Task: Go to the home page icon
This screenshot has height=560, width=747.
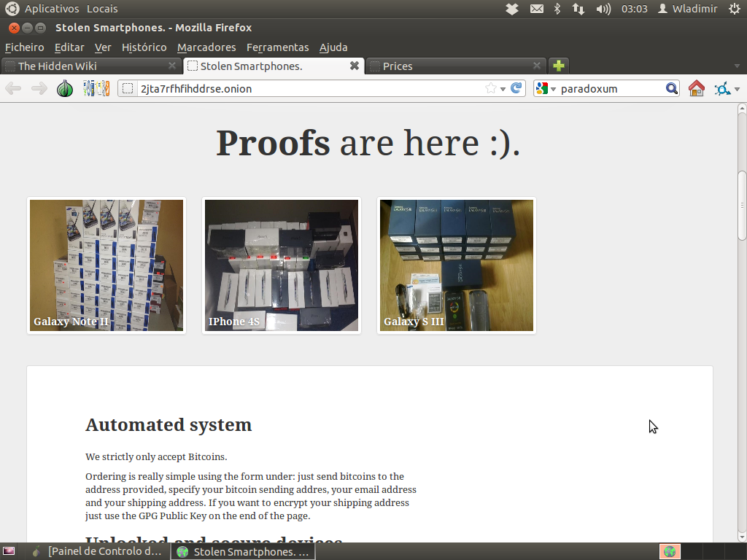Action: [697, 88]
